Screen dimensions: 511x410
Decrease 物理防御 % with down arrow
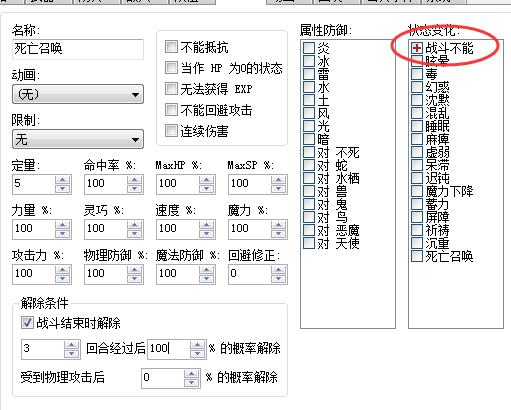[135, 279]
